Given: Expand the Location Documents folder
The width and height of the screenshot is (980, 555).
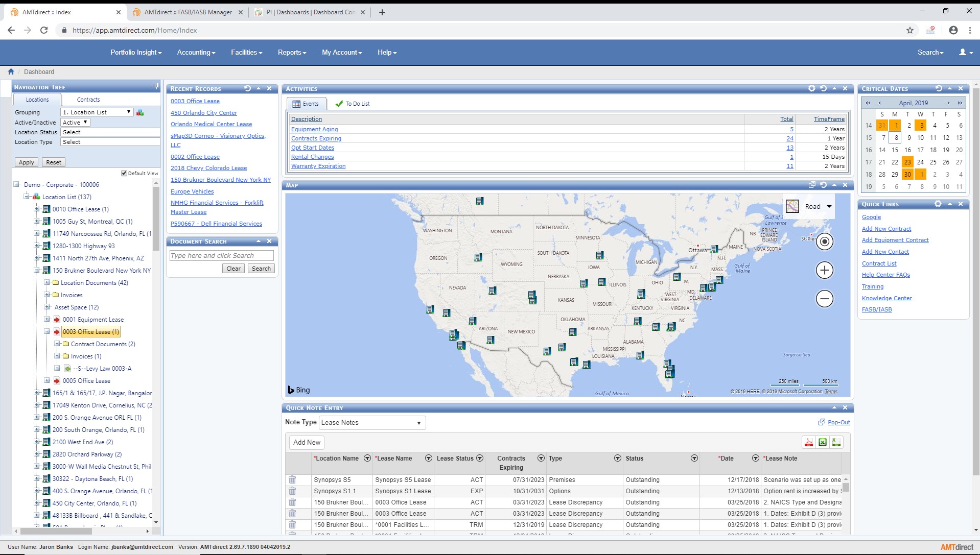Looking at the screenshot, I should 47,282.
